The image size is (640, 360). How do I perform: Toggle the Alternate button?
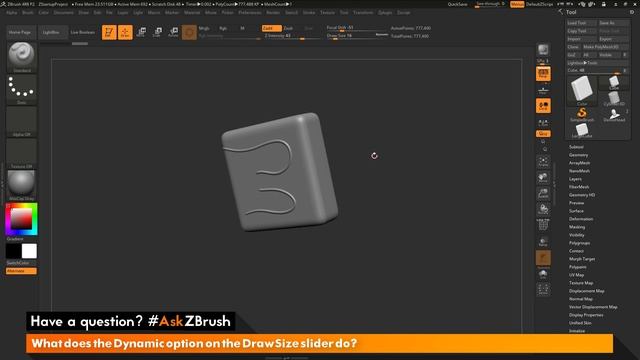coord(21,271)
